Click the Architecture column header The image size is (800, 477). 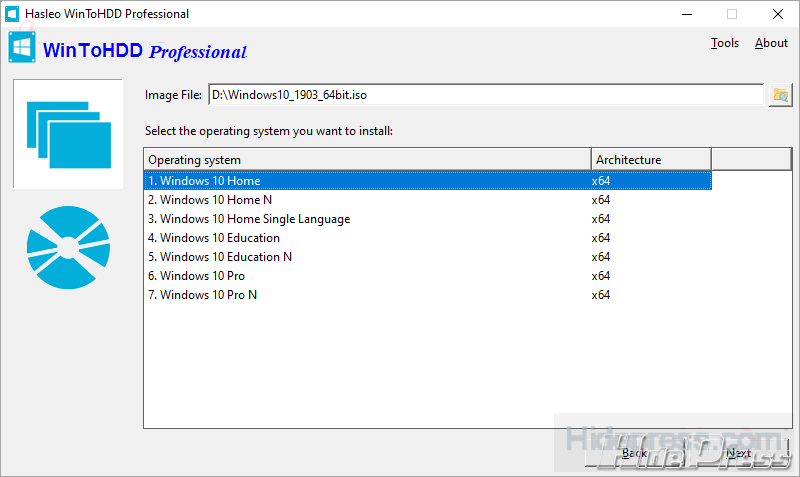(650, 160)
